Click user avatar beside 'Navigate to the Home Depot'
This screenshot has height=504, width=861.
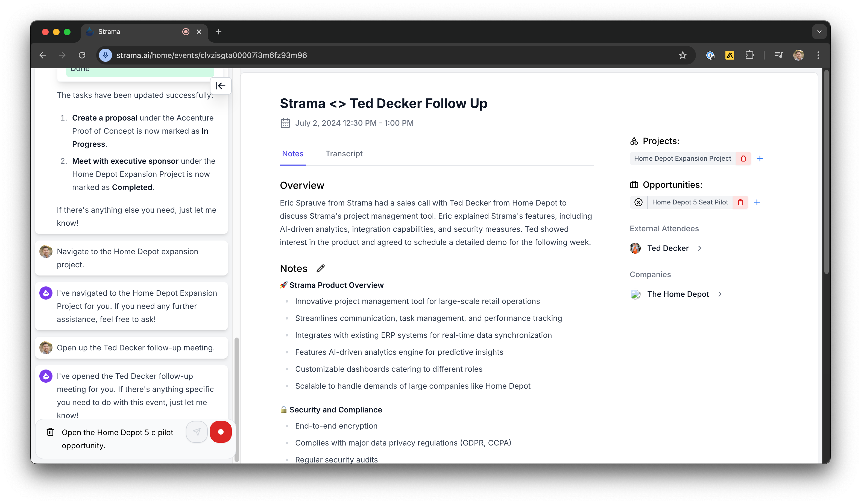pyautogui.click(x=46, y=251)
